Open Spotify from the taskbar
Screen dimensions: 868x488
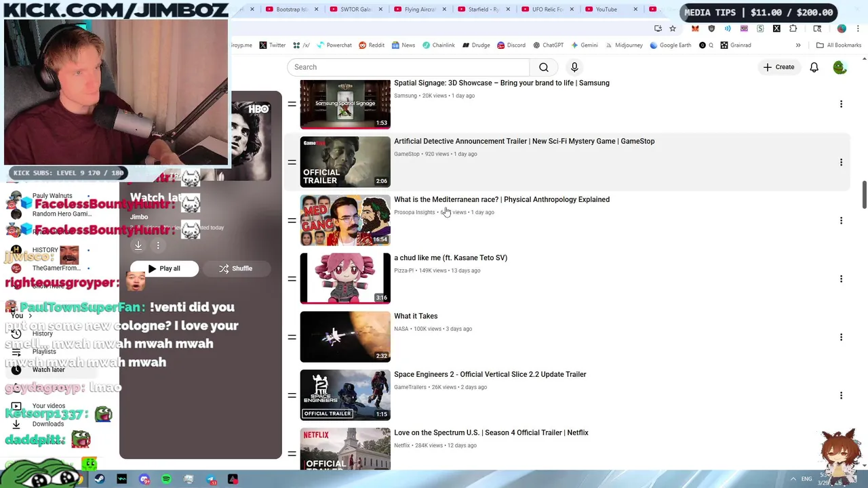(166, 479)
